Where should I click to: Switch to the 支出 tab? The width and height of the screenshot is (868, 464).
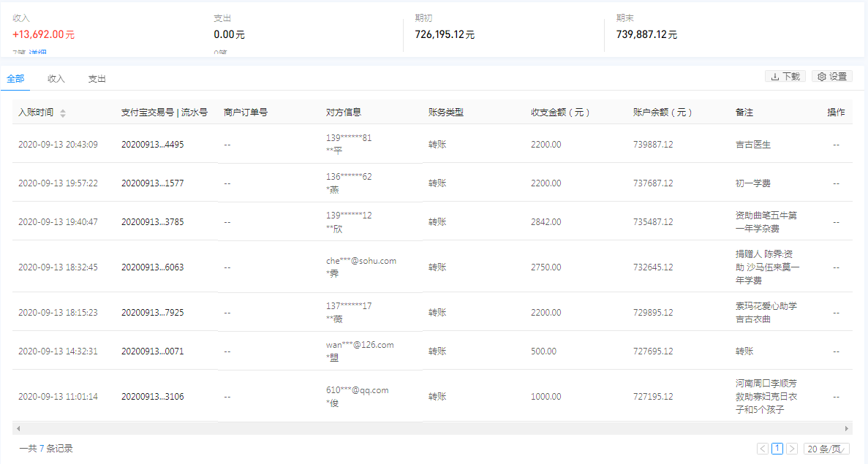[97, 79]
